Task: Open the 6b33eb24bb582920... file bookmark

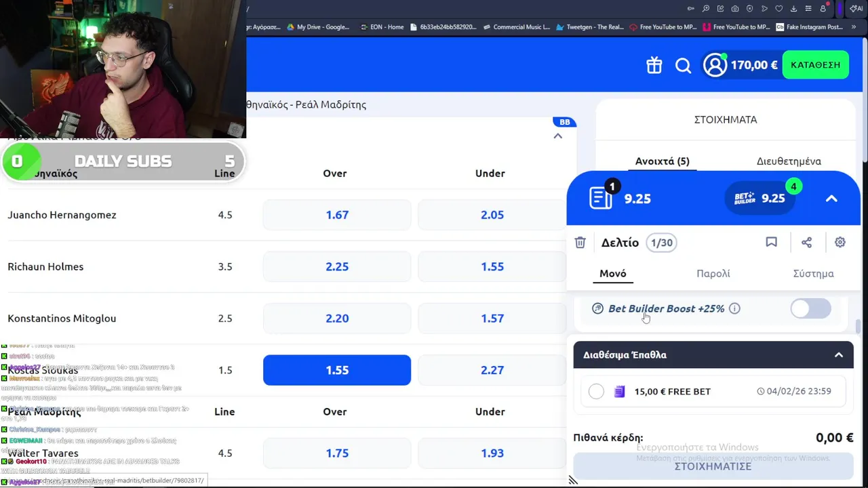Action: click(443, 27)
